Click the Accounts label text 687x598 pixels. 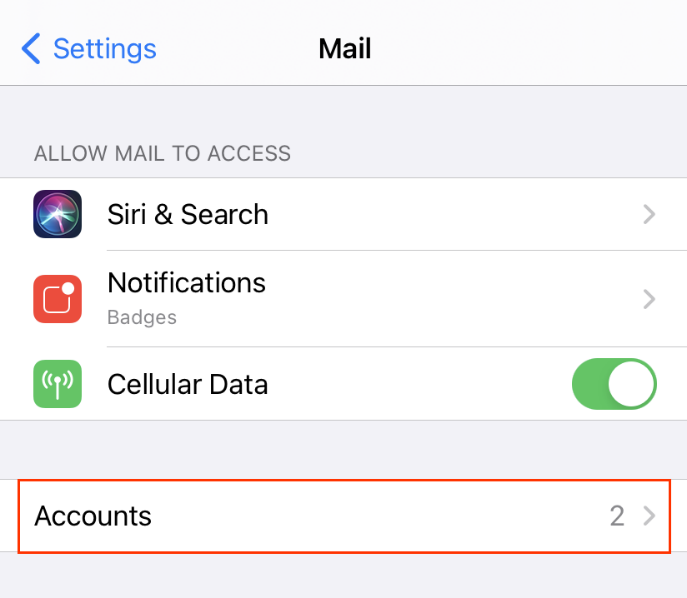click(x=93, y=516)
